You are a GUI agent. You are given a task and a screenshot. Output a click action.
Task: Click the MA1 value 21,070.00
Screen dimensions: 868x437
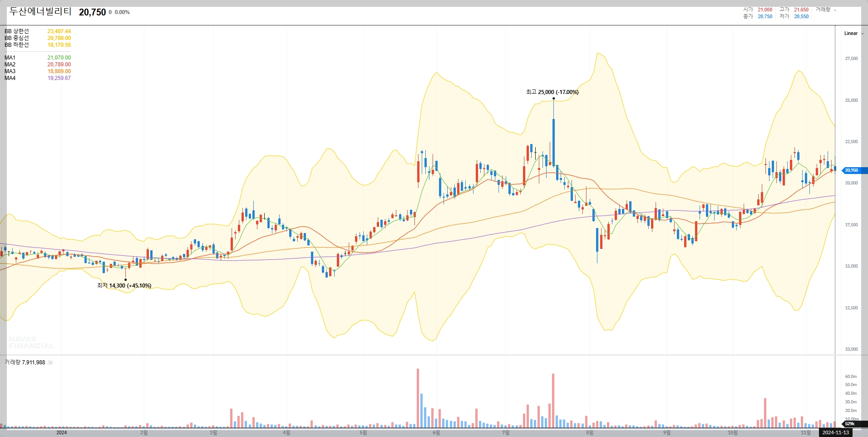(59, 58)
